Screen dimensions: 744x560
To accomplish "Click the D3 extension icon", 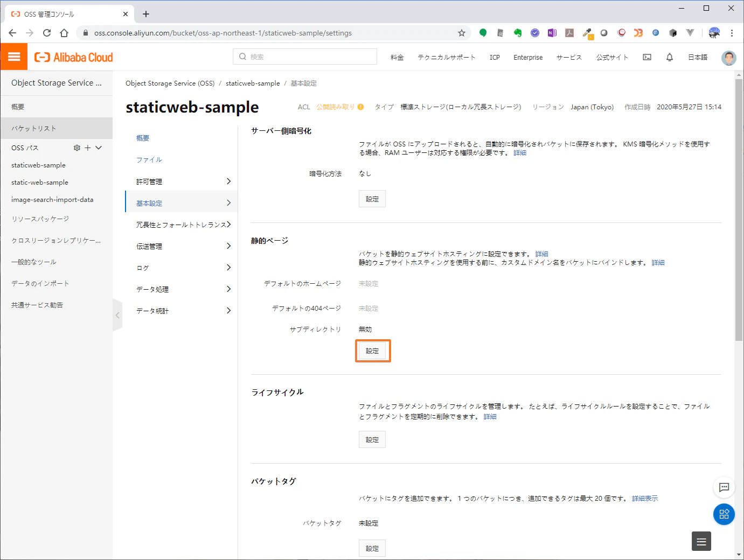I will coord(638,33).
